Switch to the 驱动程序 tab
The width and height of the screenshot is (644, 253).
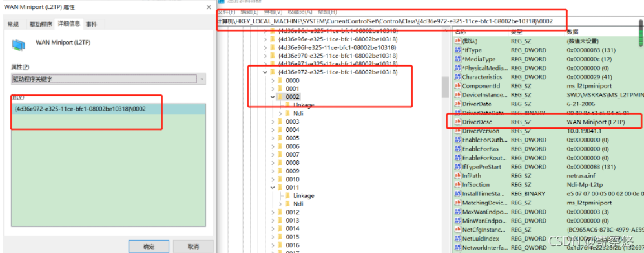coord(41,25)
